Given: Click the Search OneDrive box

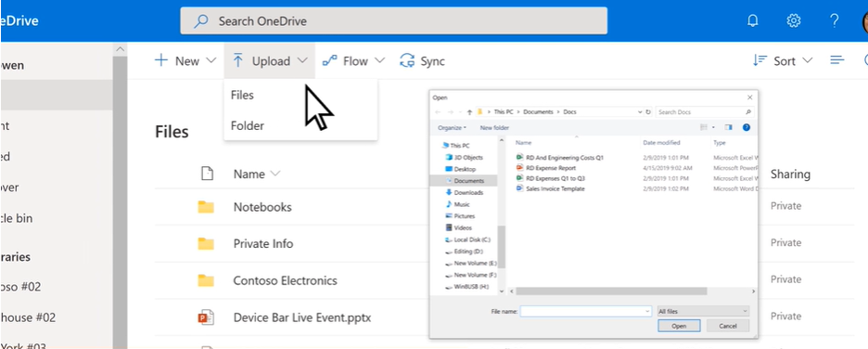Looking at the screenshot, I should pyautogui.click(x=393, y=21).
